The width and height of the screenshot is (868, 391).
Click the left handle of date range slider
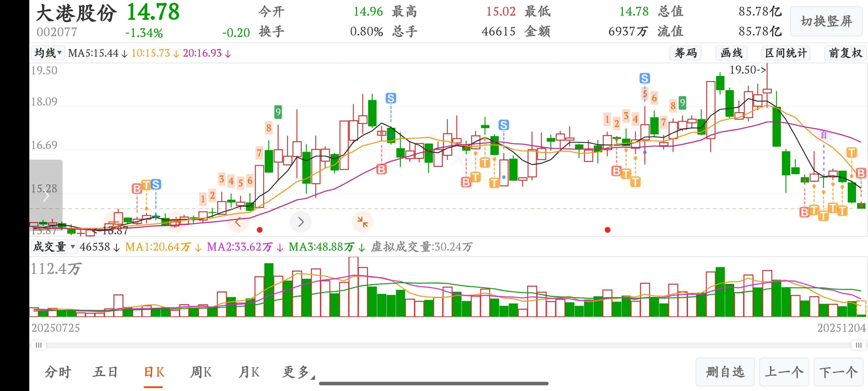[x=38, y=345]
